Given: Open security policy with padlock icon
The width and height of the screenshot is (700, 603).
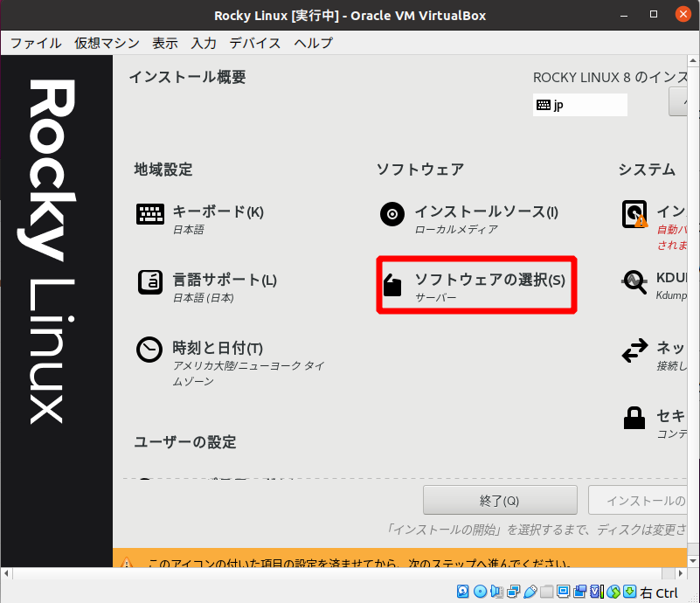Looking at the screenshot, I should tap(654, 422).
